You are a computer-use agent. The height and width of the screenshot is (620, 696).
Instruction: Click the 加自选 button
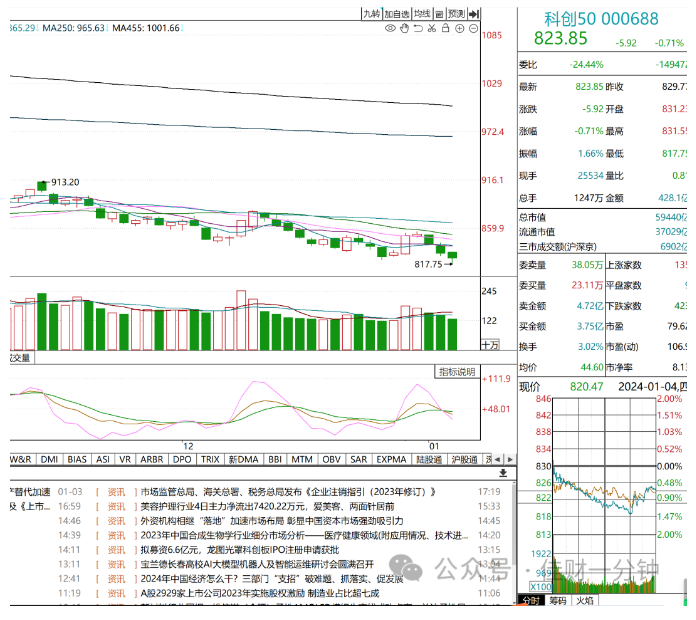[396, 14]
